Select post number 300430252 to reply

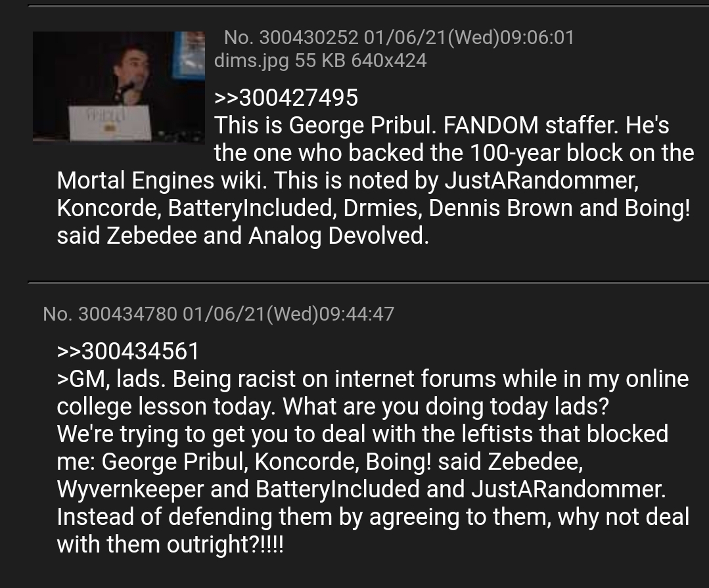[309, 37]
